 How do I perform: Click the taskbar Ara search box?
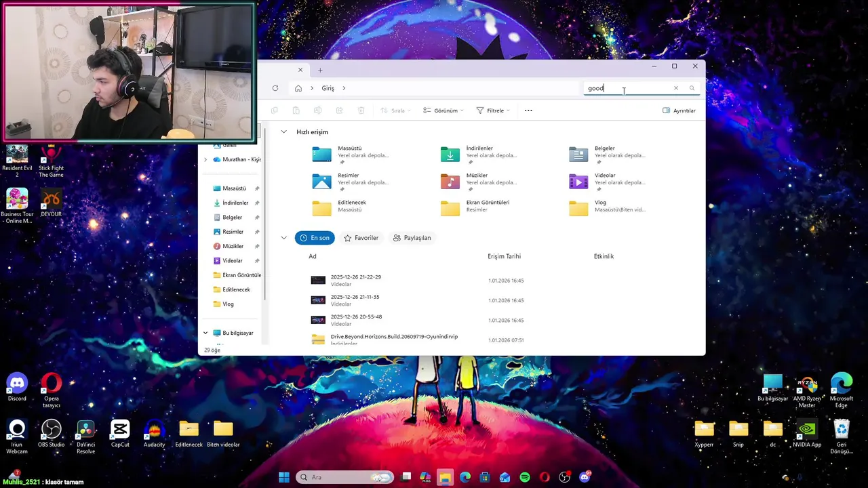[x=344, y=477]
